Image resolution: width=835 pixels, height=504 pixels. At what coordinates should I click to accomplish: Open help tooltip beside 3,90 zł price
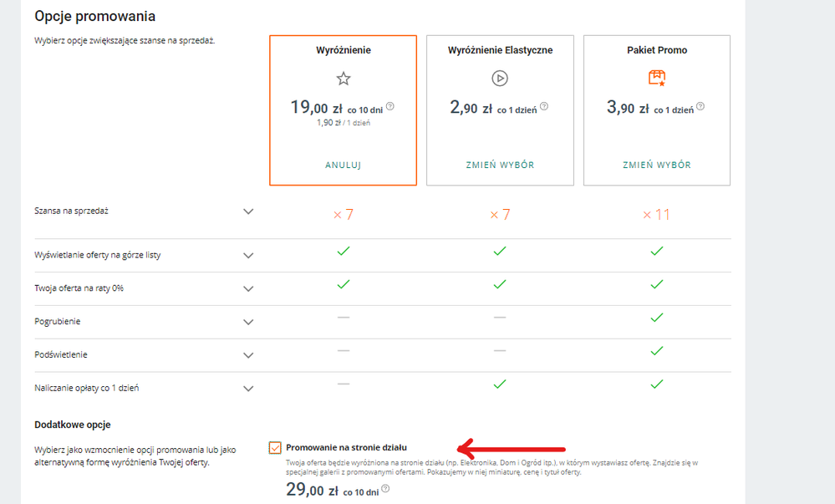[700, 107]
